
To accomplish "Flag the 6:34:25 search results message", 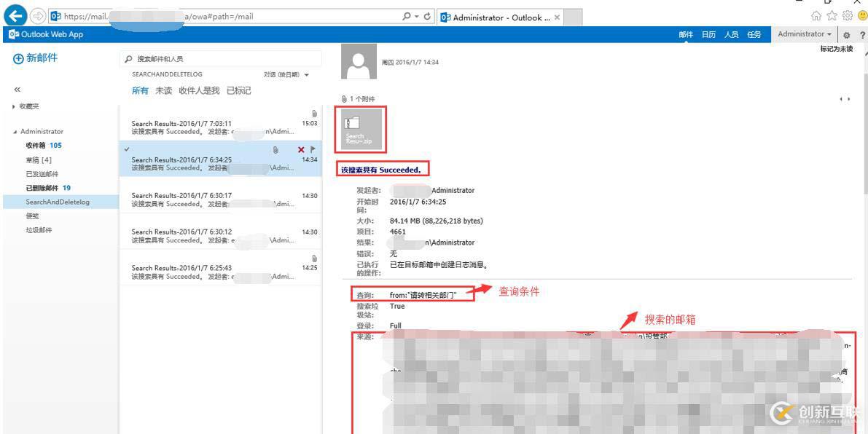I will coord(313,150).
